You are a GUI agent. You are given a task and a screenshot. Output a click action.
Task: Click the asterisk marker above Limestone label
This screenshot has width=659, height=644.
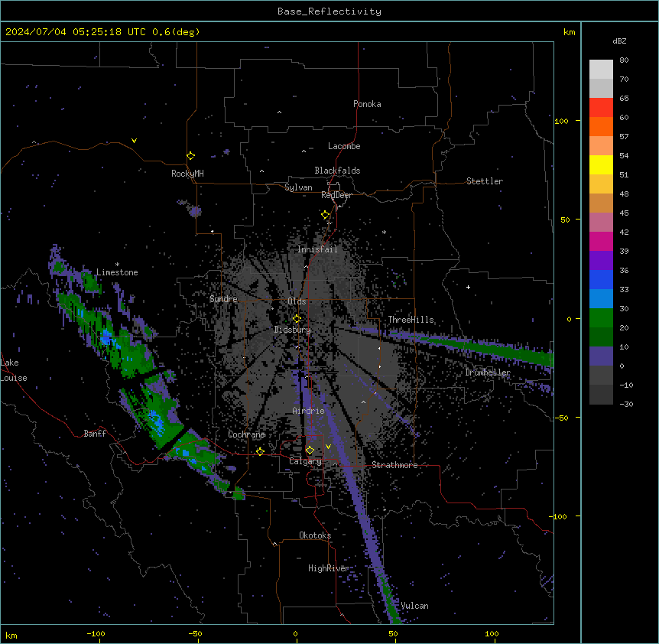pos(117,265)
